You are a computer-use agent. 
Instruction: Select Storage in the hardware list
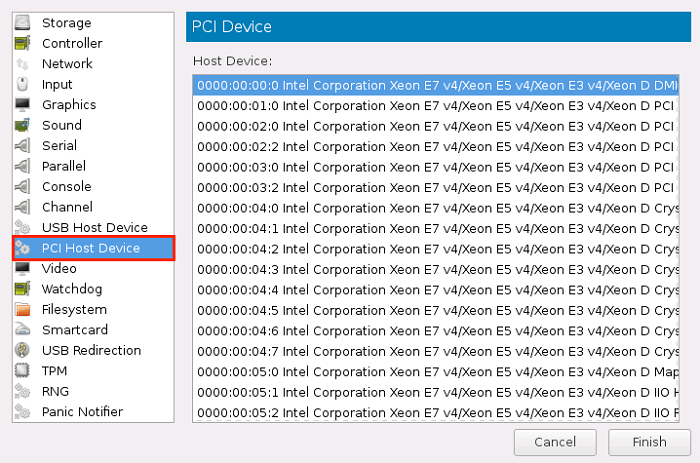[67, 23]
